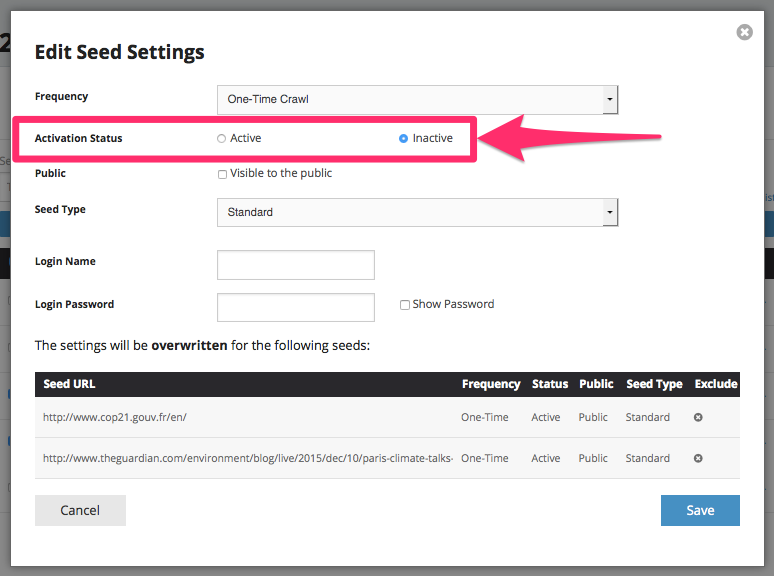Check Visible to the public checkbox

(x=223, y=174)
